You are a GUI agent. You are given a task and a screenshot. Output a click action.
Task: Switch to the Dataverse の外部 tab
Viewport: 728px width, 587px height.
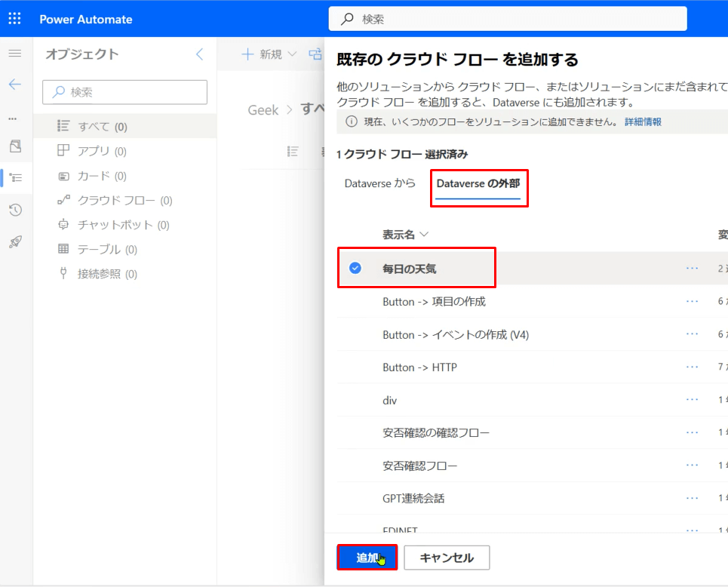click(x=478, y=183)
